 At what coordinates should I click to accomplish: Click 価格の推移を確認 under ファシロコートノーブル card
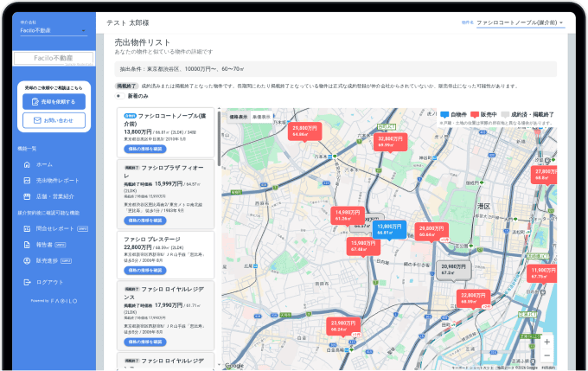pos(145,149)
